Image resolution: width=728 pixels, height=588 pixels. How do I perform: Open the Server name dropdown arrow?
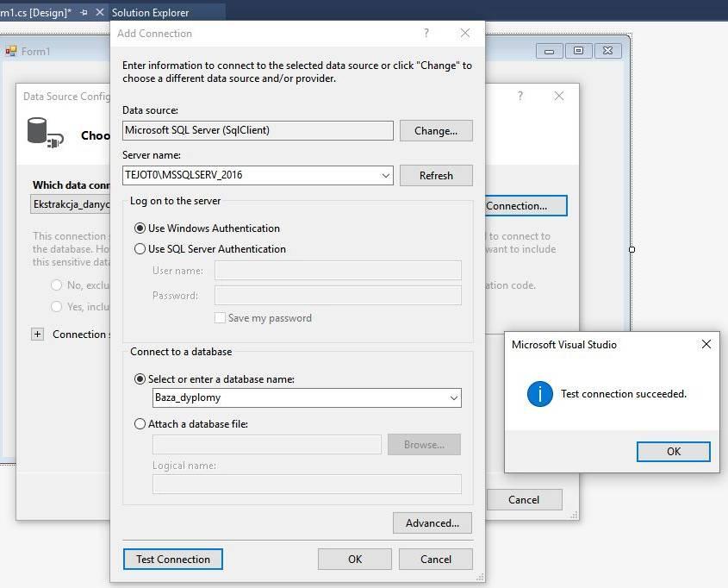click(x=385, y=176)
